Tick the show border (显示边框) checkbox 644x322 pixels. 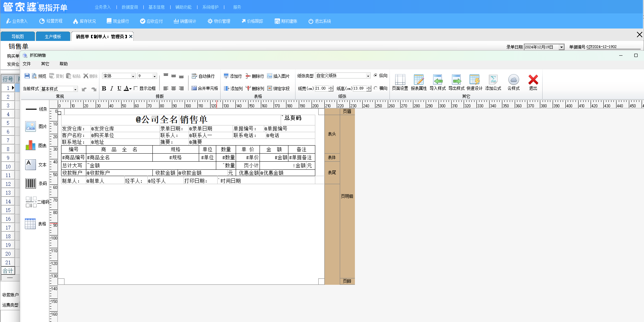[136, 88]
